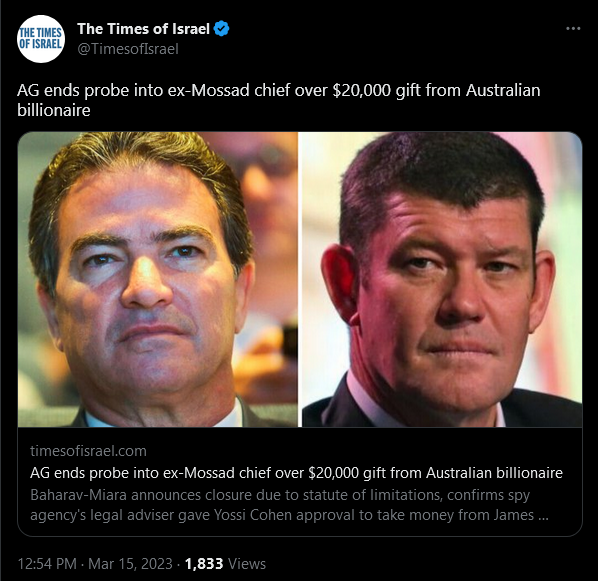
Task: Click the blue verified badge icon
Action: pos(222,29)
